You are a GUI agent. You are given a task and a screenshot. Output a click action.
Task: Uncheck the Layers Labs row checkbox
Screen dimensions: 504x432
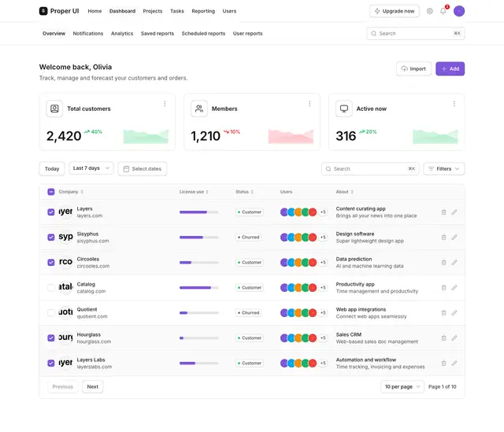tap(50, 363)
